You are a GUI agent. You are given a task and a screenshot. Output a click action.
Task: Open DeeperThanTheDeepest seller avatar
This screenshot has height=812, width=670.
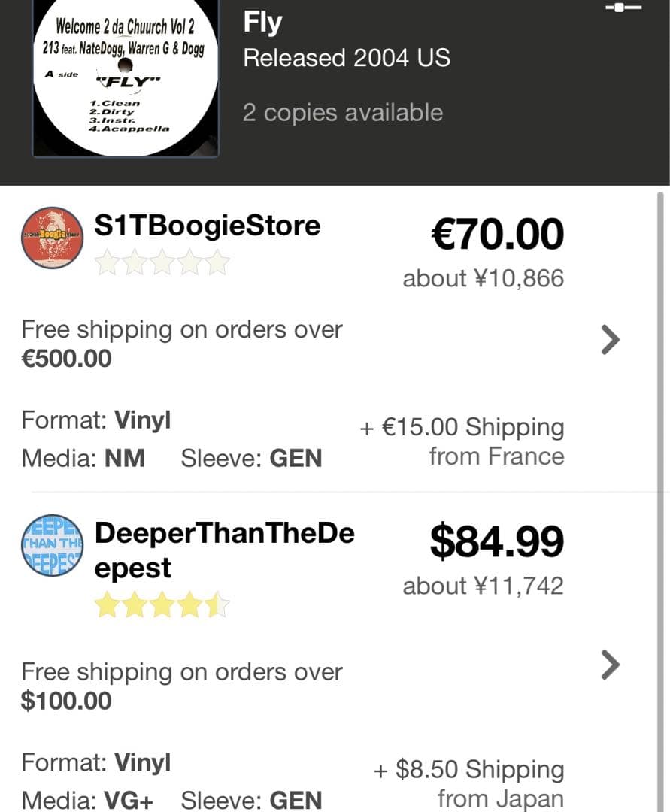tap(53, 545)
